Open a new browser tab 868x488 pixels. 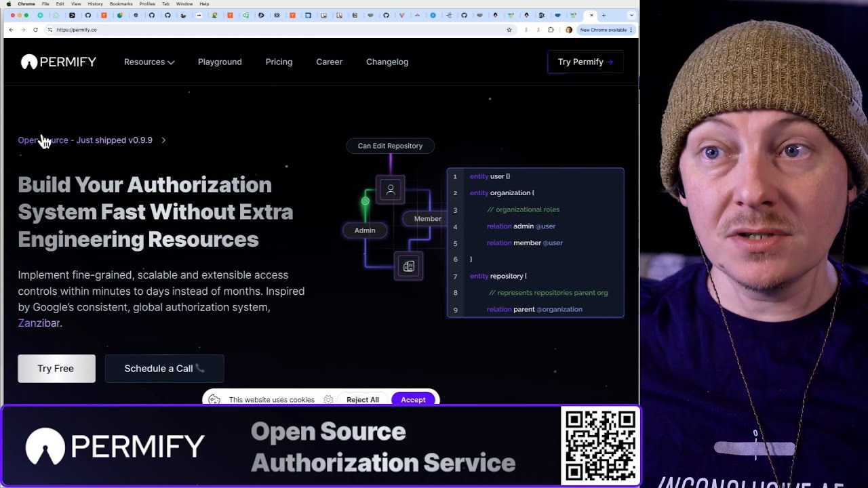tap(604, 15)
